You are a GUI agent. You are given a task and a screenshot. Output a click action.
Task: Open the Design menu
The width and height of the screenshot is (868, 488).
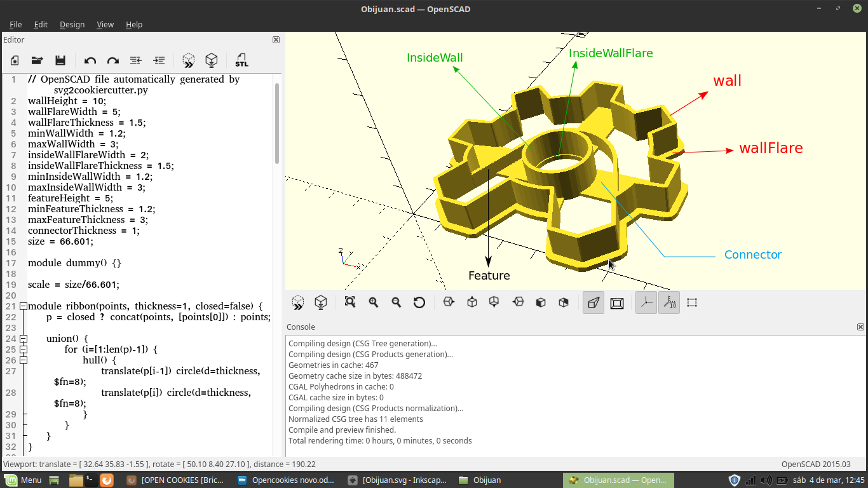pos(72,24)
